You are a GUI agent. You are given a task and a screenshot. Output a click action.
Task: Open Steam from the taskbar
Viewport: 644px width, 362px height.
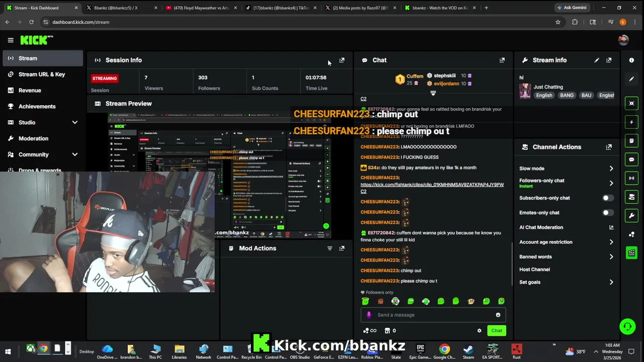point(468,351)
